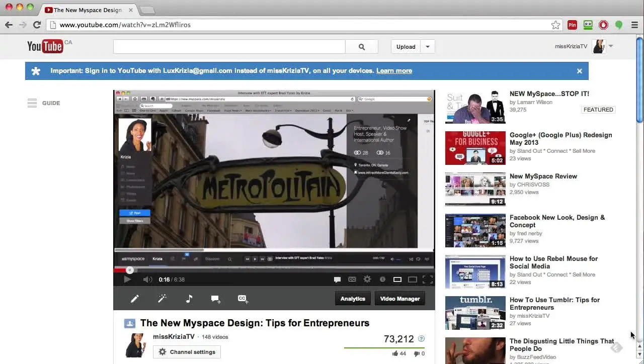Image resolution: width=644 pixels, height=364 pixels.
Task: Open Audio music note tool
Action: (189, 299)
